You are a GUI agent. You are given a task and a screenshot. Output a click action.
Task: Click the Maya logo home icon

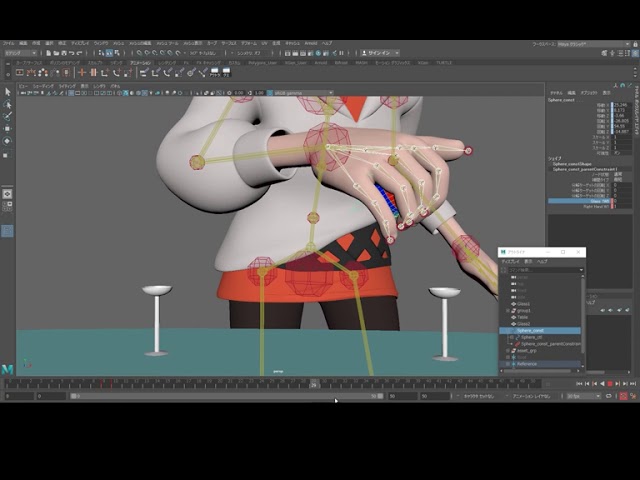(x=7, y=369)
